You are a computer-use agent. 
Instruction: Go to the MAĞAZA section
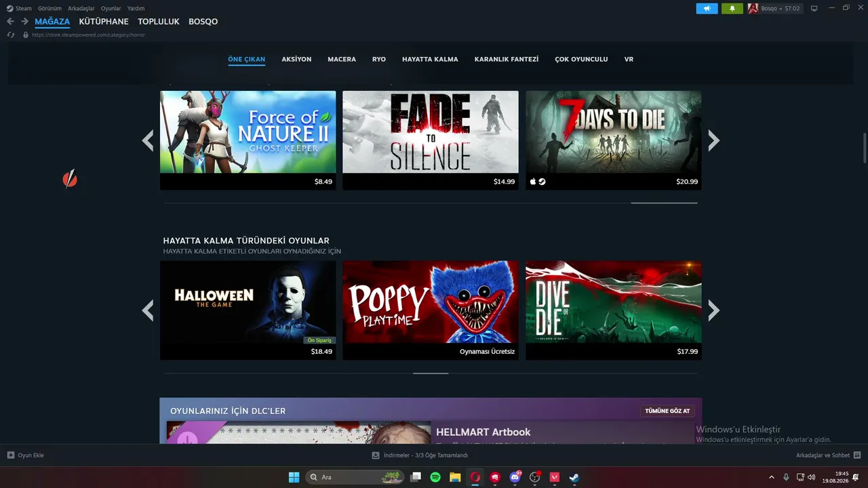click(52, 22)
